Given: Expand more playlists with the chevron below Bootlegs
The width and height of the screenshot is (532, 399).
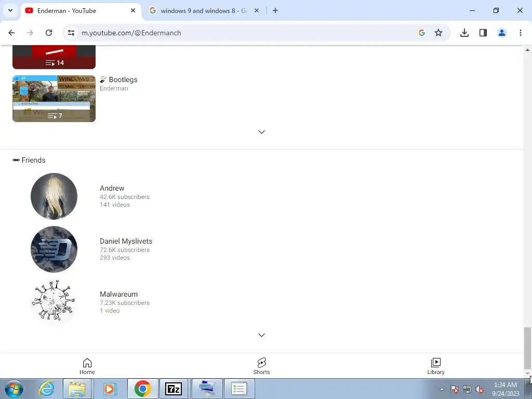Looking at the screenshot, I should click(262, 132).
